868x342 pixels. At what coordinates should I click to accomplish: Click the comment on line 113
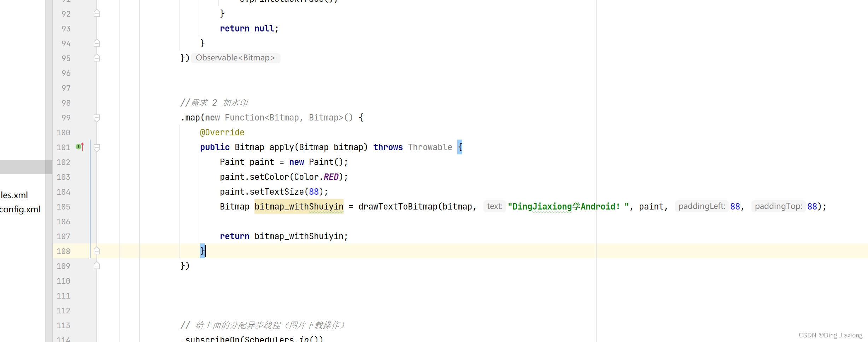point(263,325)
